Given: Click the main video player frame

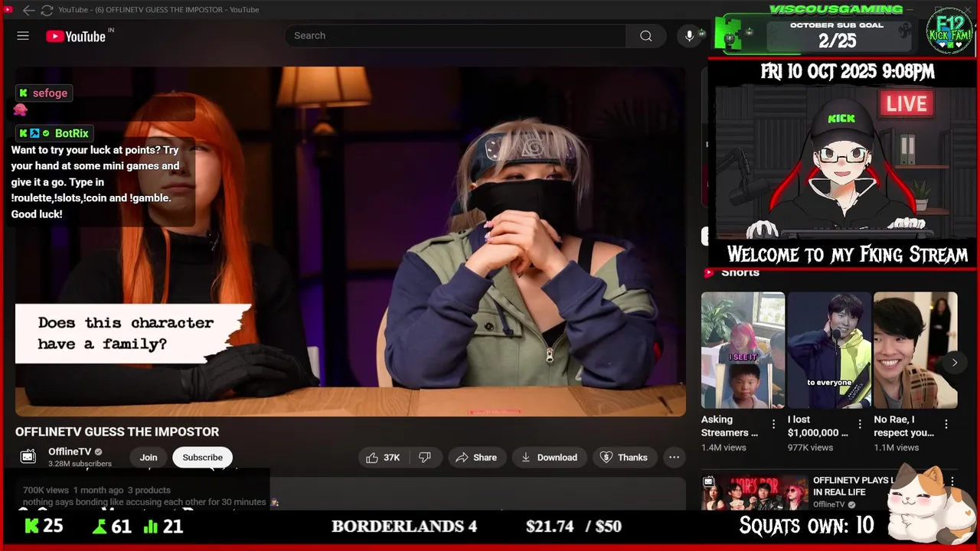Looking at the screenshot, I should click(351, 241).
